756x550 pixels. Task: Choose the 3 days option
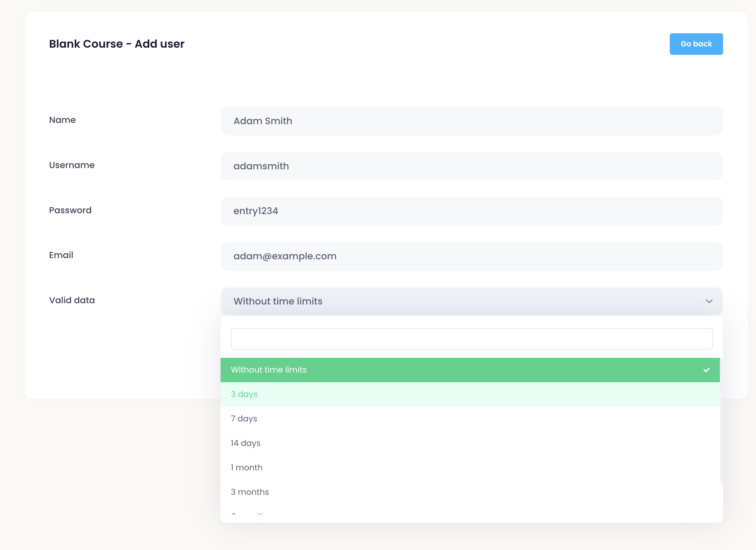(x=244, y=394)
